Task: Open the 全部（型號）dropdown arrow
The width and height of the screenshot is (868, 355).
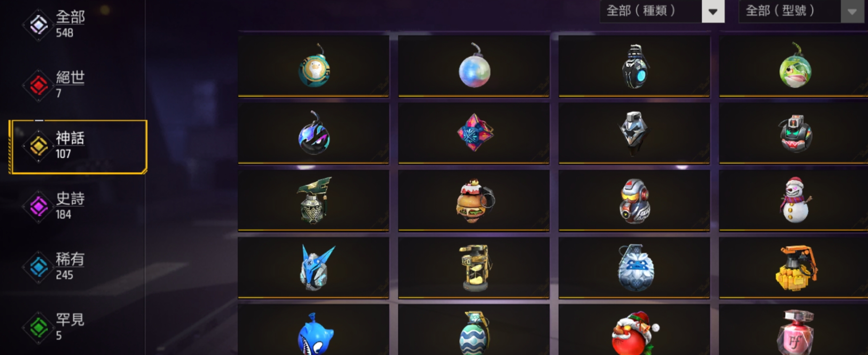Action: pyautogui.click(x=852, y=11)
